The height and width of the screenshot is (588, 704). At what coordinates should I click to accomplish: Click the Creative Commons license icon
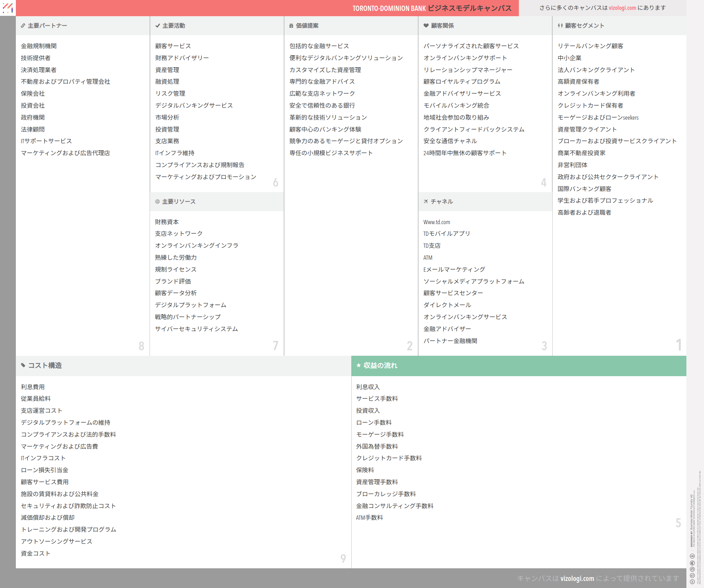(692, 582)
